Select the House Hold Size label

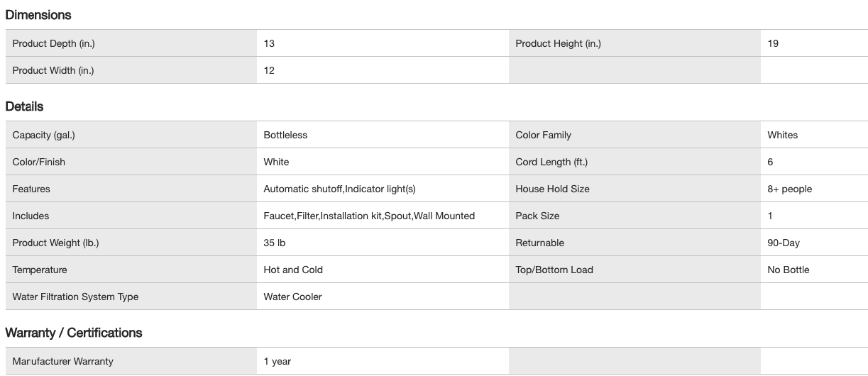552,189
